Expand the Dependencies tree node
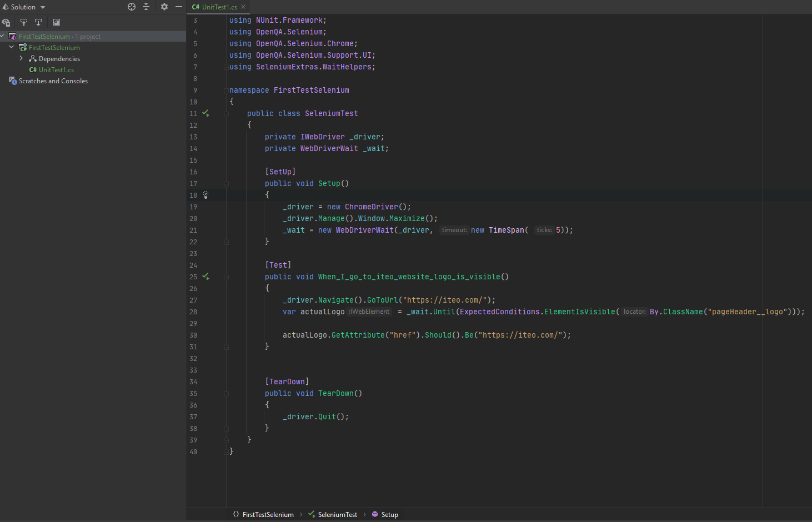The width and height of the screenshot is (812, 522). (21, 58)
